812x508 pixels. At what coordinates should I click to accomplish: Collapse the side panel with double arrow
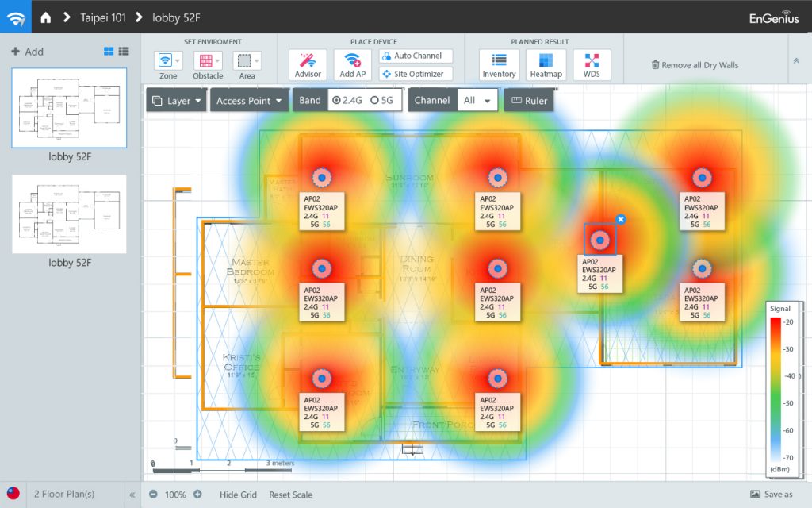point(132,495)
